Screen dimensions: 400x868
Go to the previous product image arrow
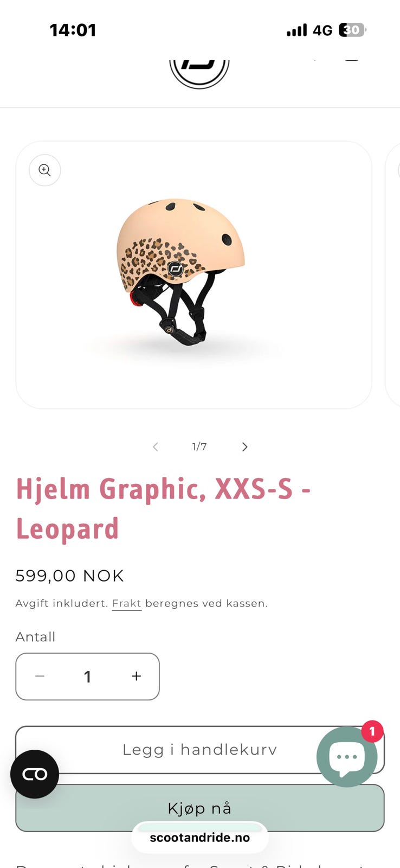(x=156, y=447)
